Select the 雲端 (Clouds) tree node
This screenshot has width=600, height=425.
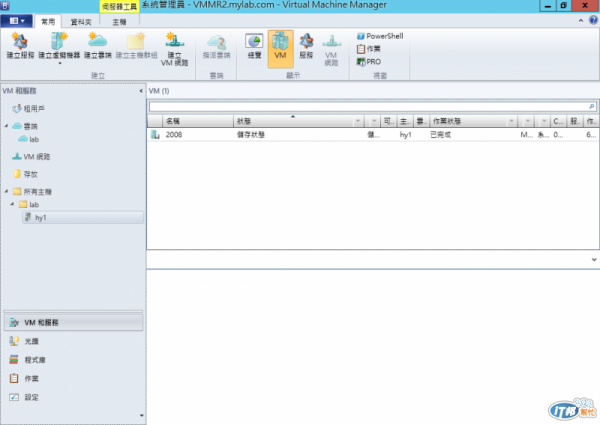(25, 126)
